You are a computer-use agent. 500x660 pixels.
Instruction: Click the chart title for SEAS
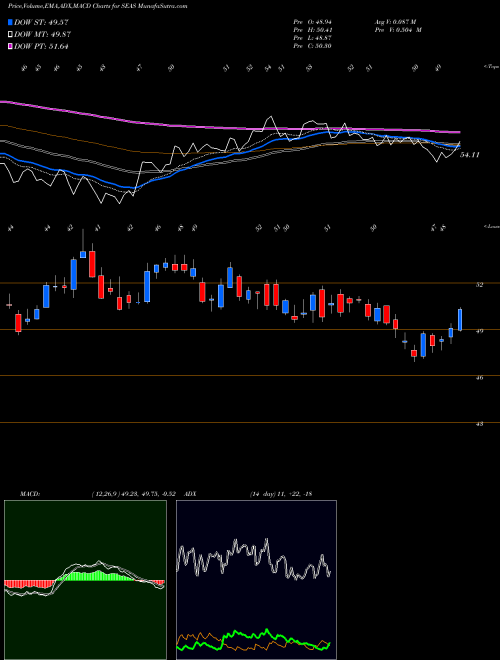98,6
